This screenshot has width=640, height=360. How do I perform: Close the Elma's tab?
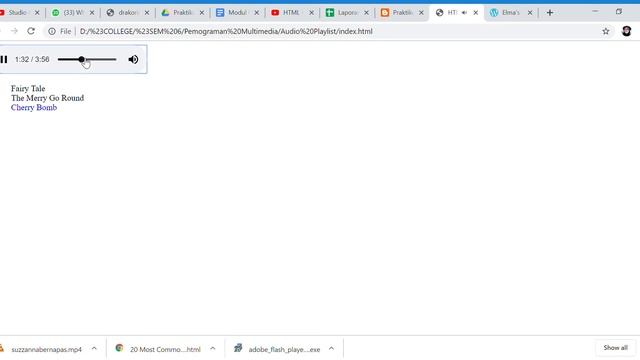pos(530,13)
